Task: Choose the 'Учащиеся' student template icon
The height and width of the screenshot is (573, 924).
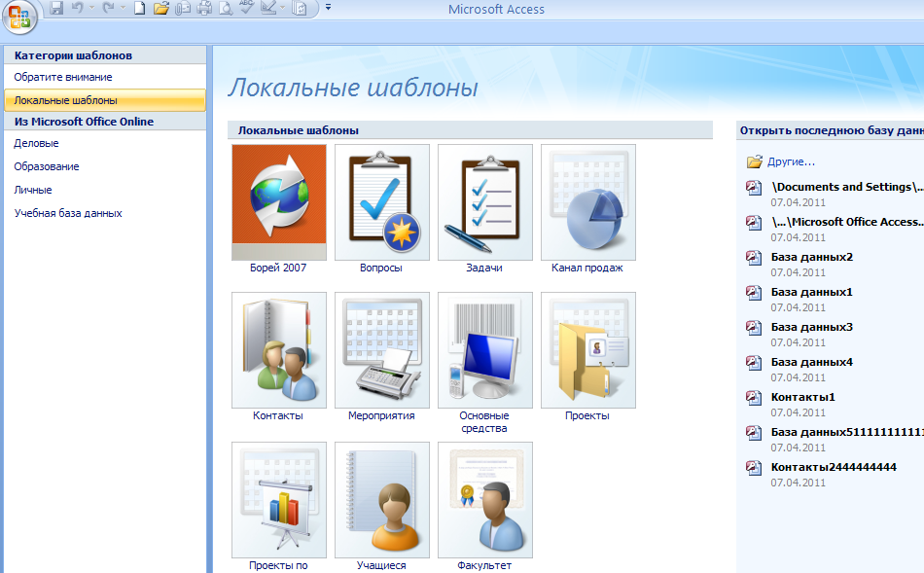Action: pyautogui.click(x=382, y=500)
